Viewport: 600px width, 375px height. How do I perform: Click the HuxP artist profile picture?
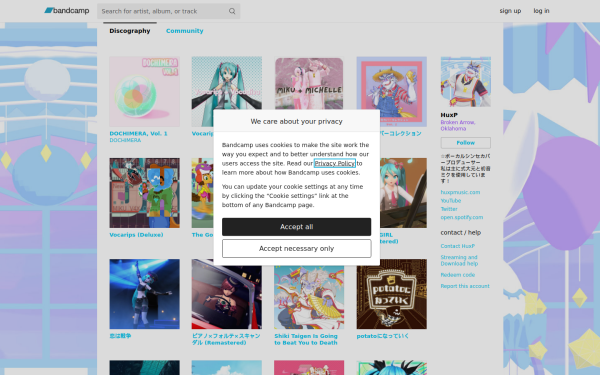466,82
